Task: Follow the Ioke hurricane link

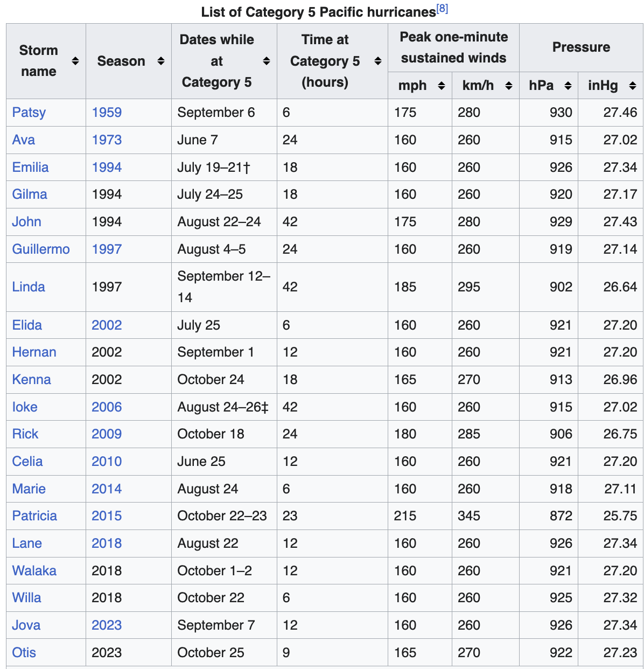Action: 25,407
